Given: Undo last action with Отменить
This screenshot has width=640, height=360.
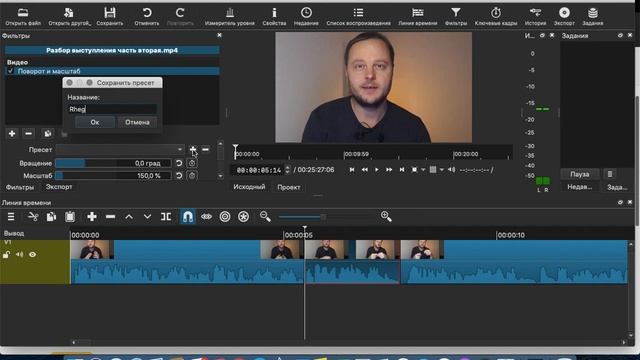Looking at the screenshot, I should (147, 16).
